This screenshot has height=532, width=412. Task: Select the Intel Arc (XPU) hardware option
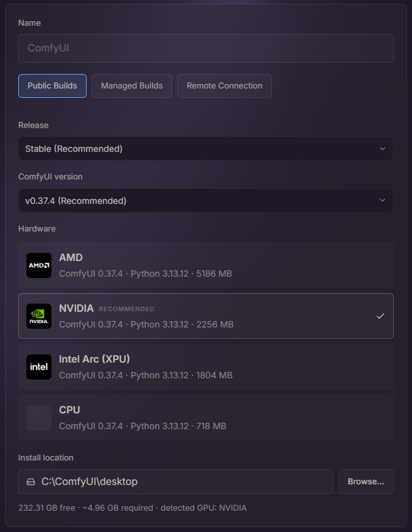coord(206,367)
